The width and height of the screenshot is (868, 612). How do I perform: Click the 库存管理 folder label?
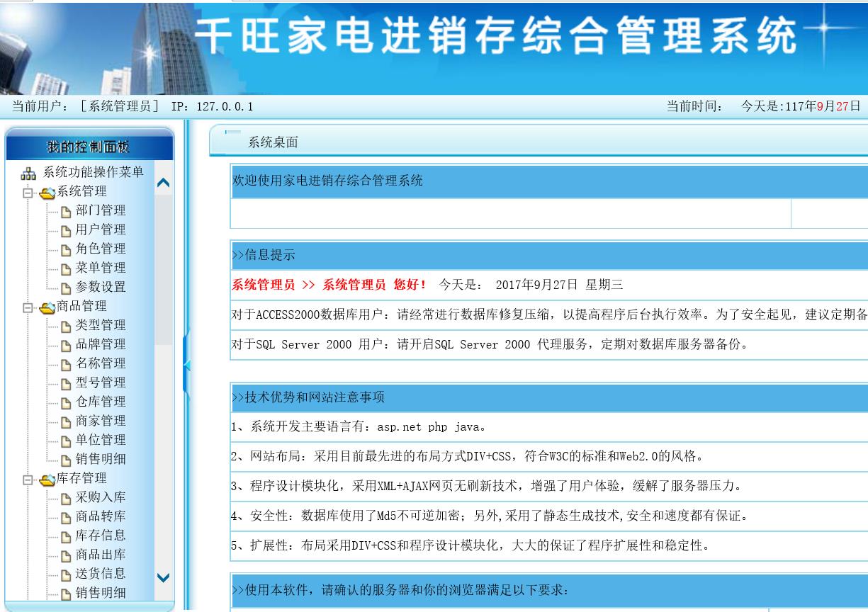(x=81, y=478)
